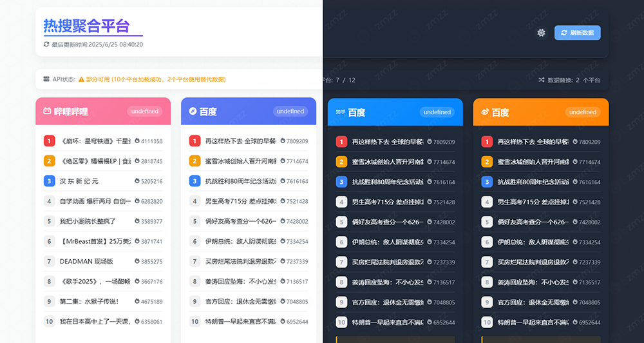Click the undefined badge on the 知乎-logo card

437,112
